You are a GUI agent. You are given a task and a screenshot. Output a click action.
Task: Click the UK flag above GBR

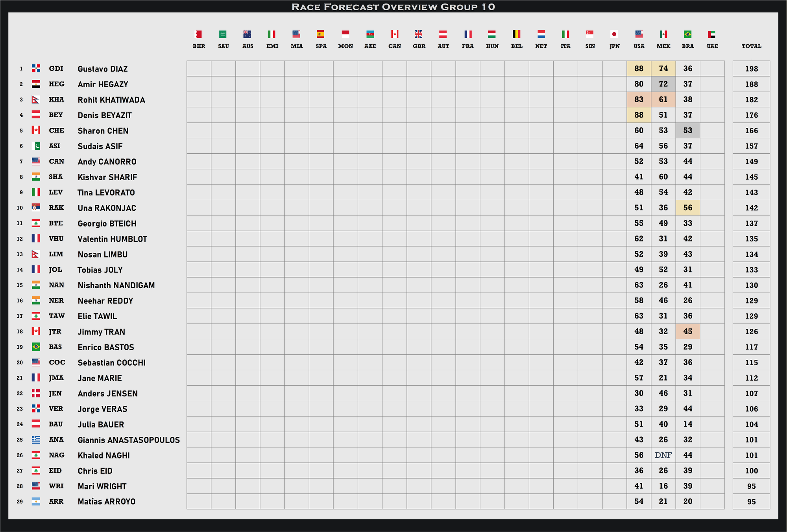(x=419, y=34)
